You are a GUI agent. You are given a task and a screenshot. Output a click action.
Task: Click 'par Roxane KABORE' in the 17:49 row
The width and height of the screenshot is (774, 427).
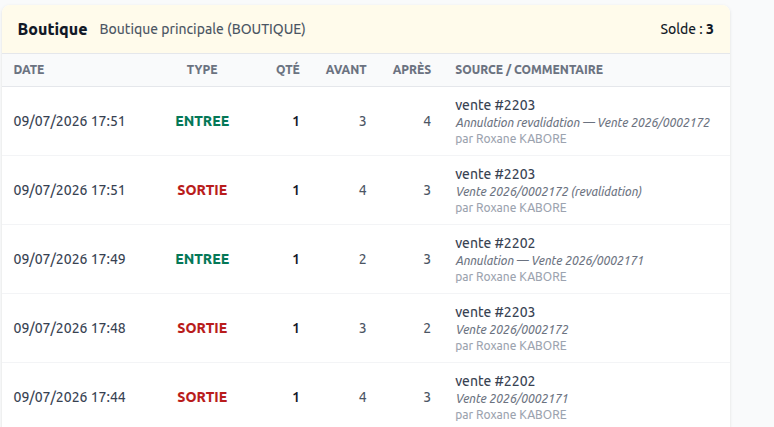(x=510, y=277)
